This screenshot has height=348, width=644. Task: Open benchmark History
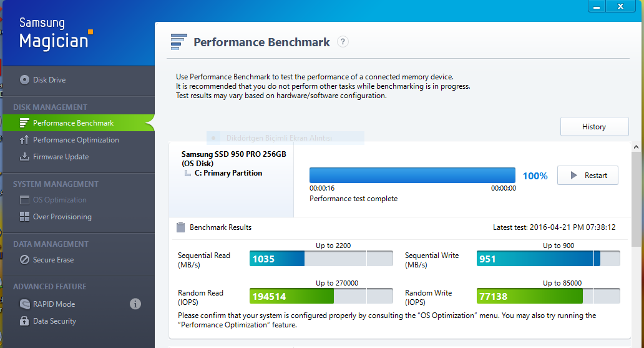click(594, 127)
